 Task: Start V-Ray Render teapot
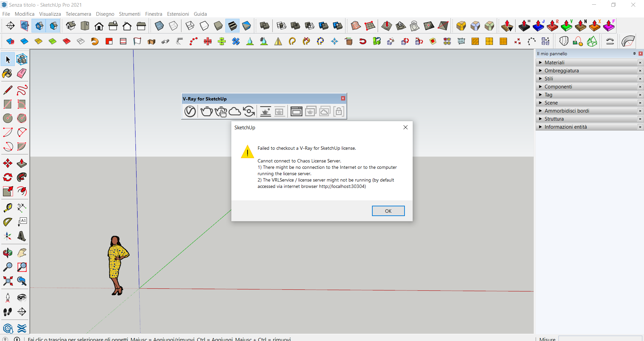pyautogui.click(x=206, y=111)
